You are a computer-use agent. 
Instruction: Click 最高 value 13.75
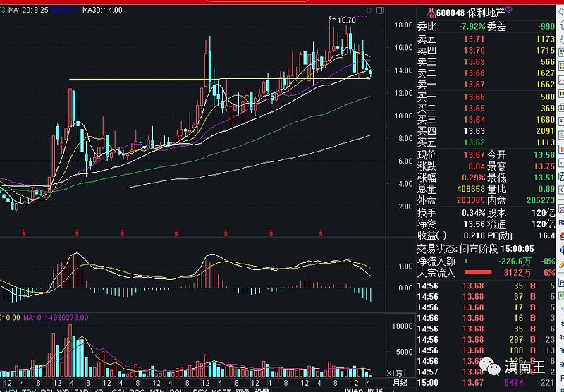click(544, 166)
